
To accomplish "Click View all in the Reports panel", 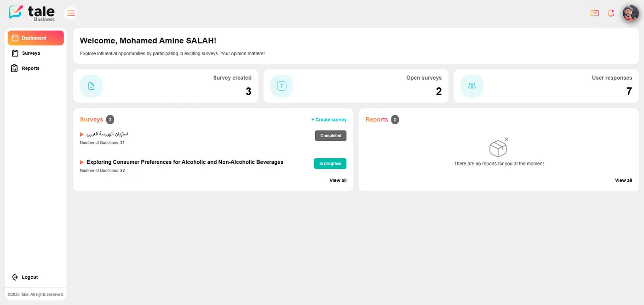I will click(x=623, y=180).
